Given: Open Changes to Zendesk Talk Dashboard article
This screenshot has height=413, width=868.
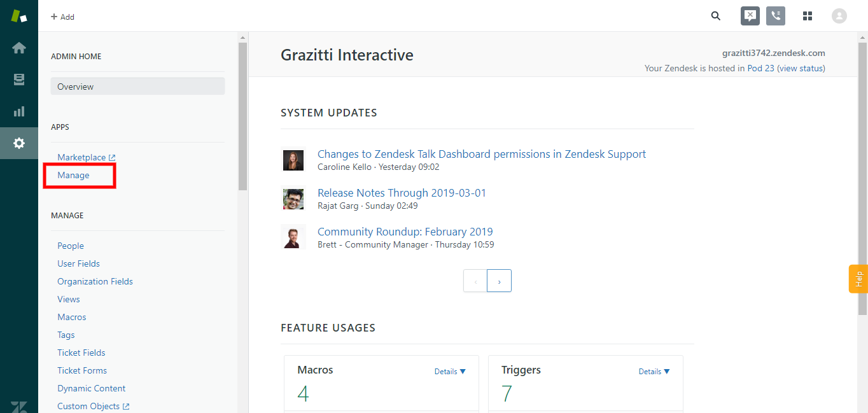Looking at the screenshot, I should point(482,154).
